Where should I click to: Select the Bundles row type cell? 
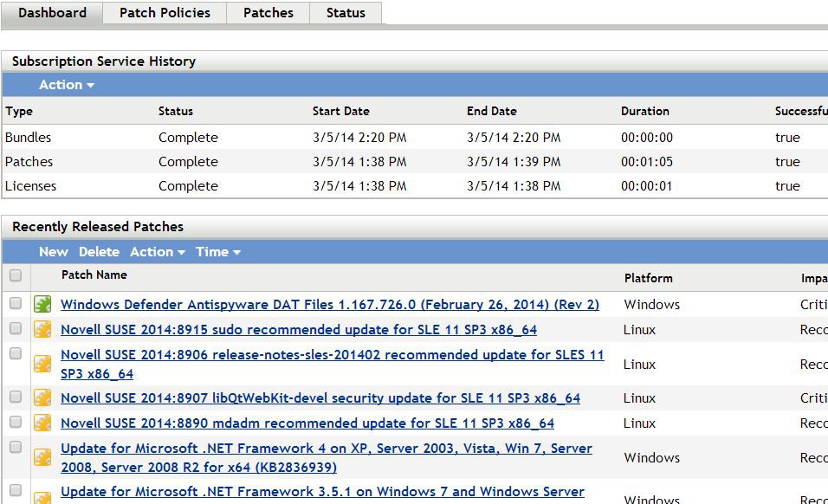click(28, 138)
